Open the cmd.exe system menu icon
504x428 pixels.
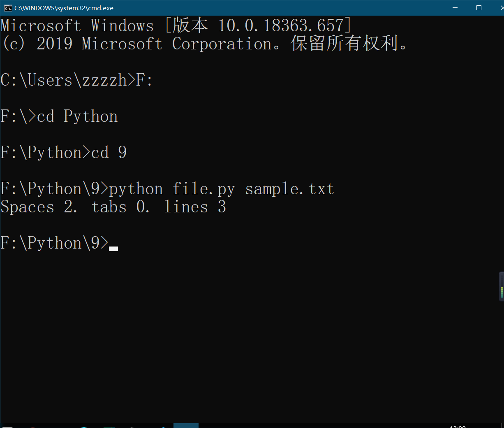8,8
